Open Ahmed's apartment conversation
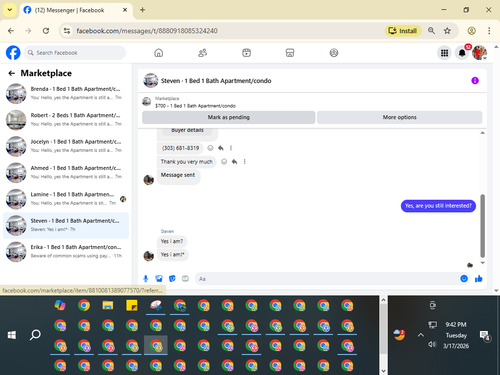 (x=66, y=172)
